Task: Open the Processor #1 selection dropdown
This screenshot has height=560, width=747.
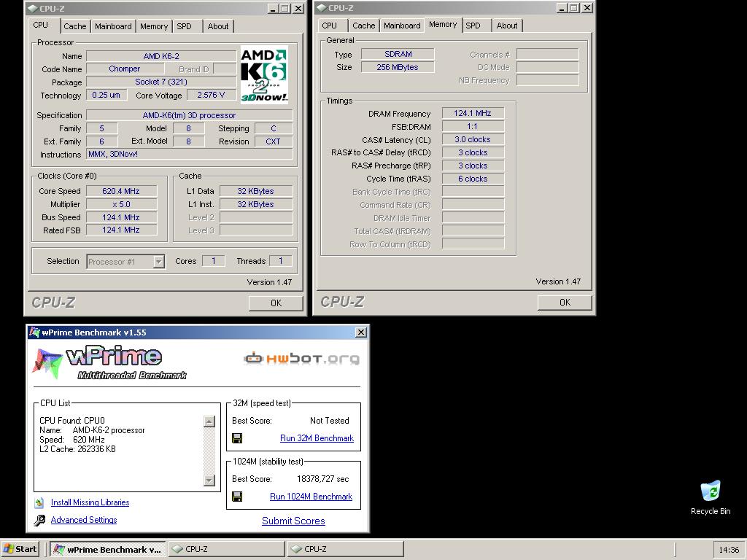Action: pos(159,262)
